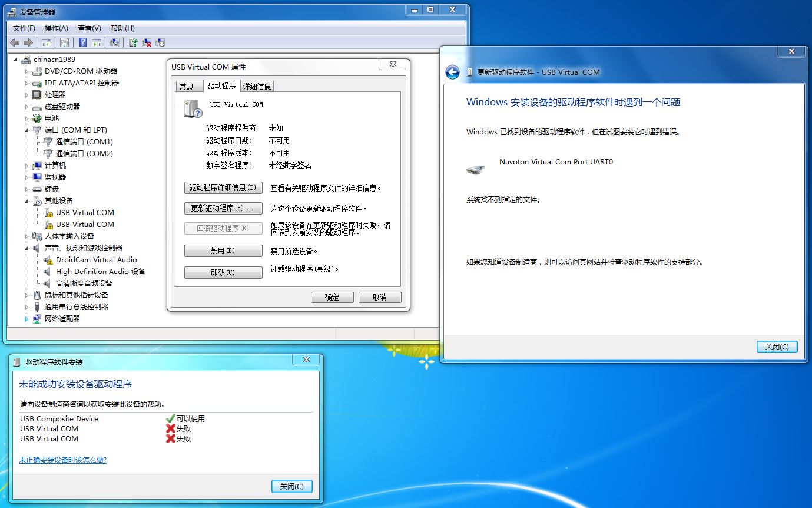The image size is (812, 508).
Task: Collapse the chinacn1989 root node
Action: (15, 60)
